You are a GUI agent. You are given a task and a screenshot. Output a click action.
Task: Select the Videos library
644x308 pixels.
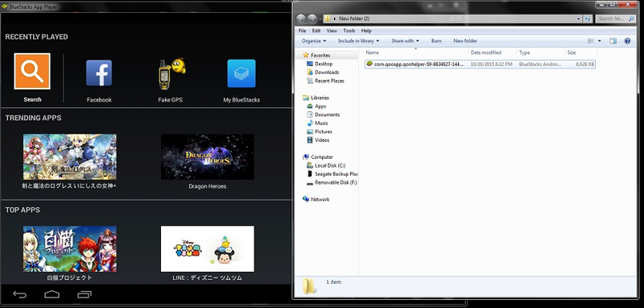pyautogui.click(x=318, y=140)
